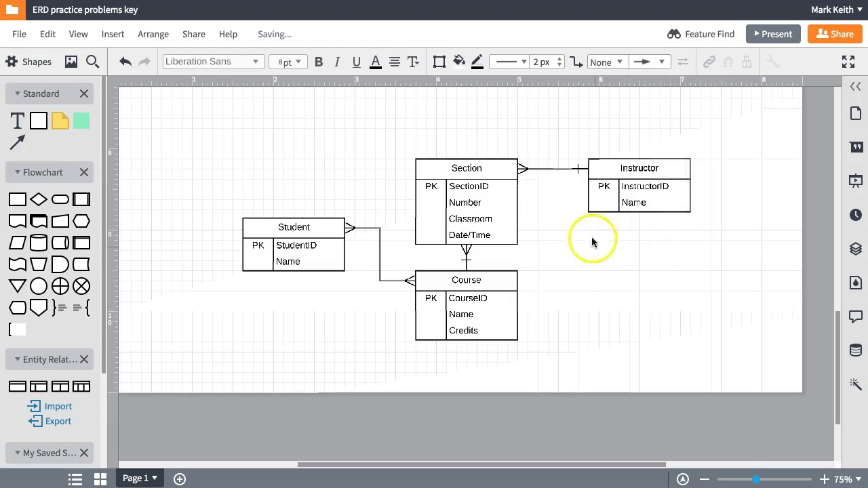Open page settings document icon
The height and width of the screenshot is (488, 868).
(x=856, y=113)
